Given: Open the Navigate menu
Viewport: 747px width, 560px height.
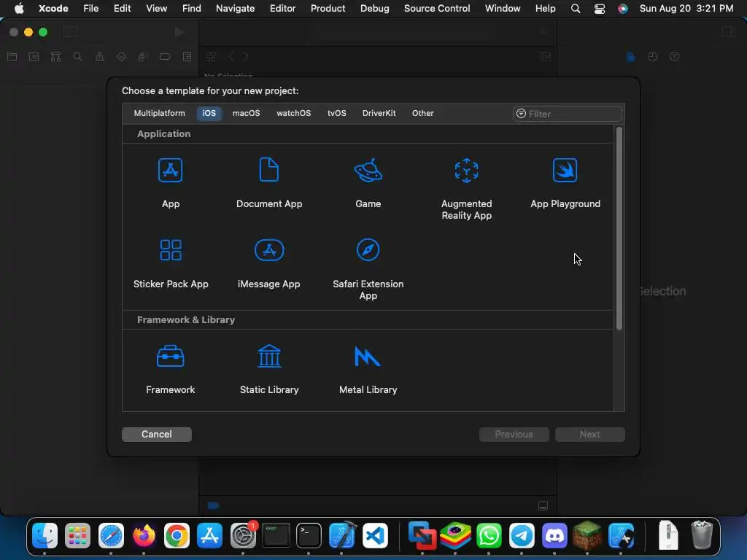Looking at the screenshot, I should click(x=236, y=9).
